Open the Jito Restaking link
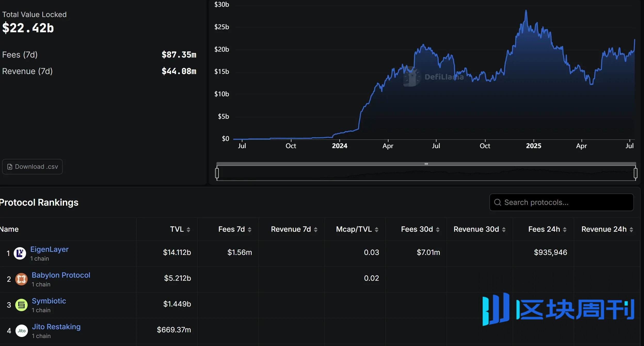This screenshot has height=346, width=644. [x=56, y=327]
